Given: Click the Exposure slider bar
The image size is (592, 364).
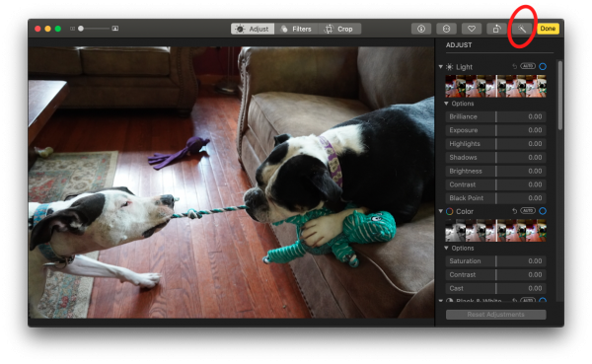Looking at the screenshot, I should (495, 130).
